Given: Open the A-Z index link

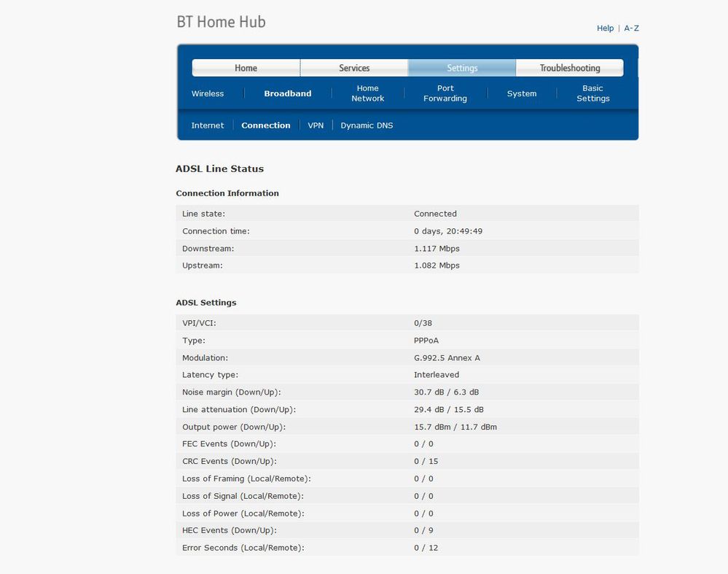Looking at the screenshot, I should click(631, 28).
